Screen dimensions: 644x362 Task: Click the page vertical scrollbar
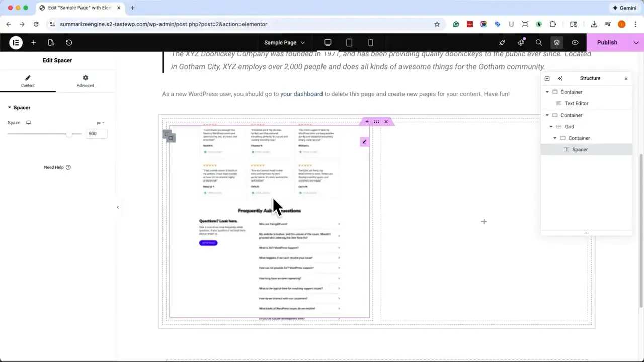click(x=641, y=231)
